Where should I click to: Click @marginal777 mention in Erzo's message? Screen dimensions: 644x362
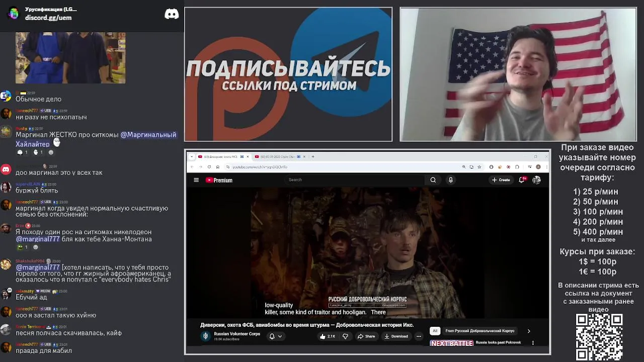point(38,239)
